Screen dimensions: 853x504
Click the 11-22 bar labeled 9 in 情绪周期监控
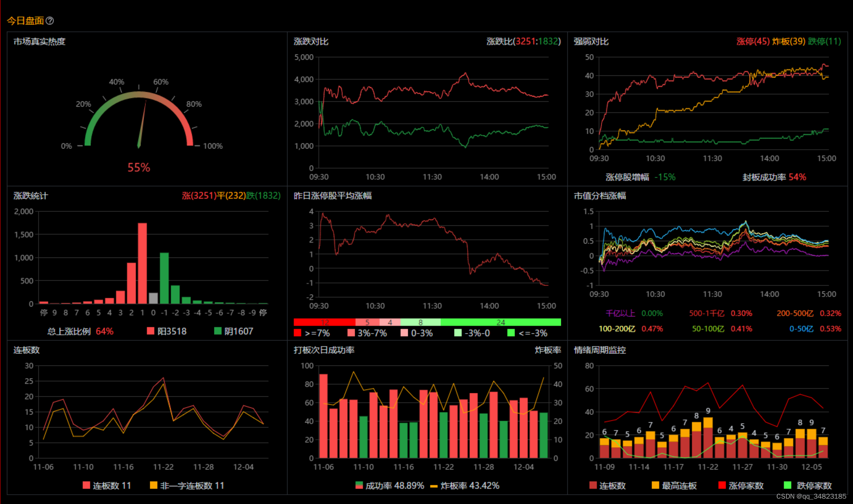(708, 437)
